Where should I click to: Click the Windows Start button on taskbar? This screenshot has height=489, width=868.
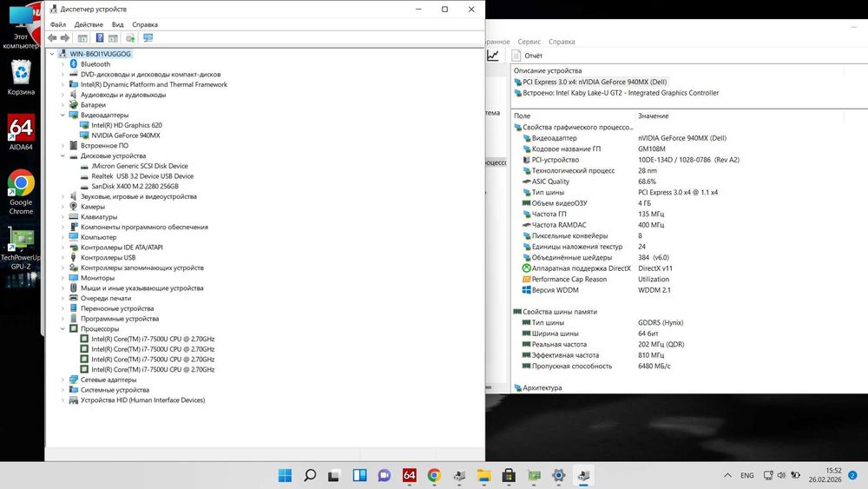pyautogui.click(x=285, y=475)
